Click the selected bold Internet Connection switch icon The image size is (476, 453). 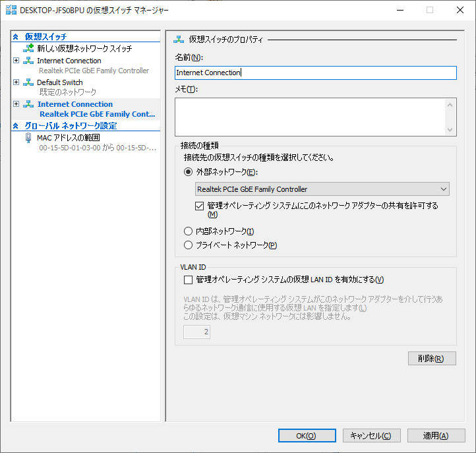[28, 104]
